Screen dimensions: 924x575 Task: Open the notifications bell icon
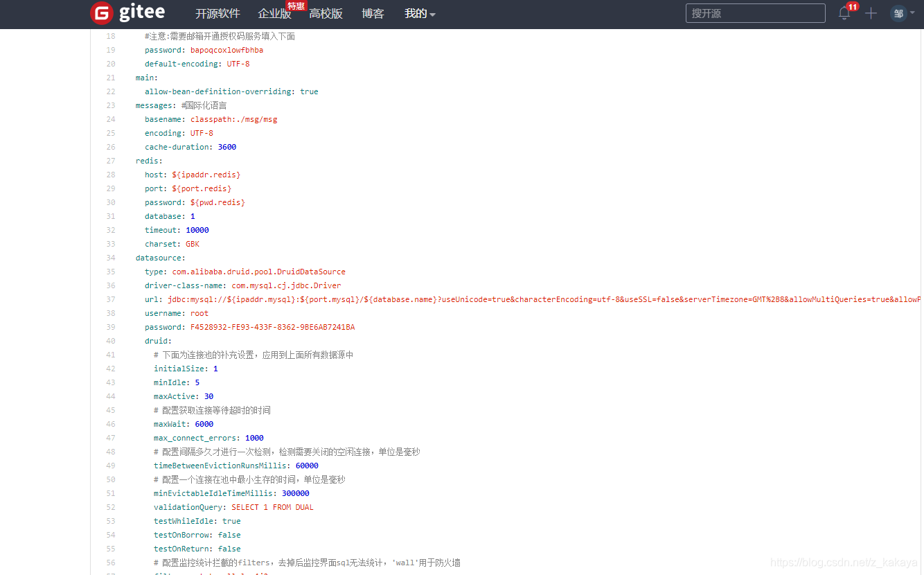[x=844, y=13]
